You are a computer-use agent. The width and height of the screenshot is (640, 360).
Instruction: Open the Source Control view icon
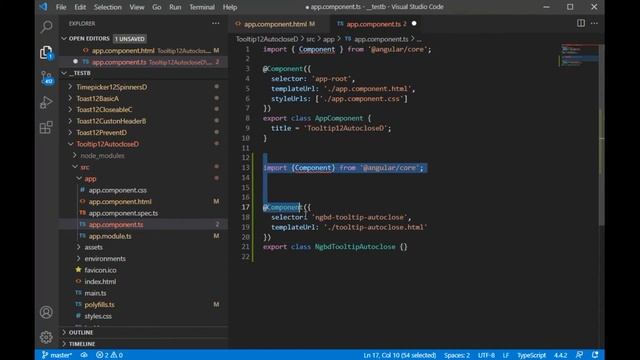tap(47, 77)
